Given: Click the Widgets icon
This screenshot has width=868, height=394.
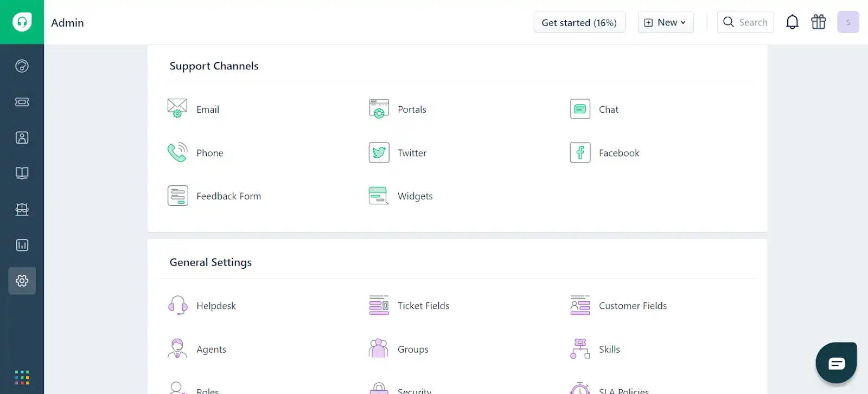Looking at the screenshot, I should [x=379, y=196].
